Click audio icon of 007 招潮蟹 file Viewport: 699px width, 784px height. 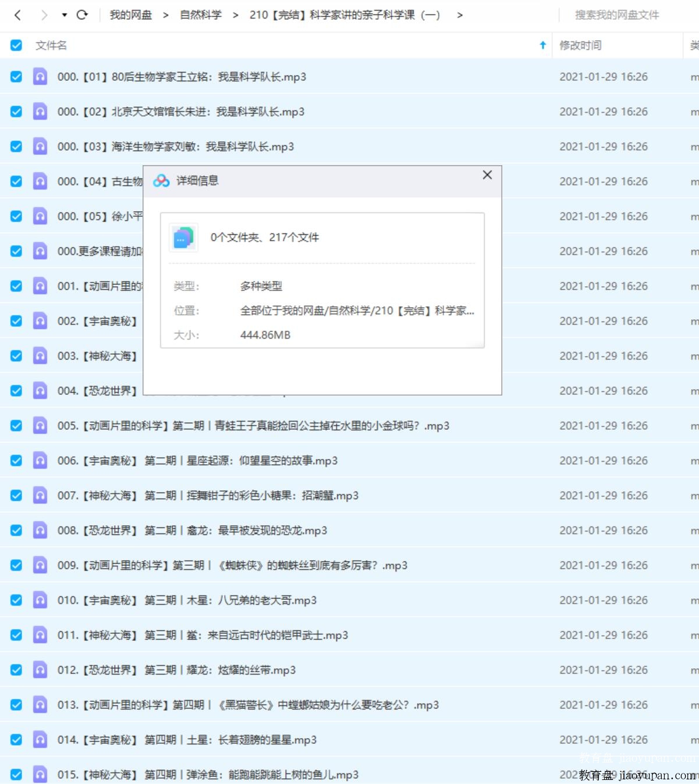(40, 496)
